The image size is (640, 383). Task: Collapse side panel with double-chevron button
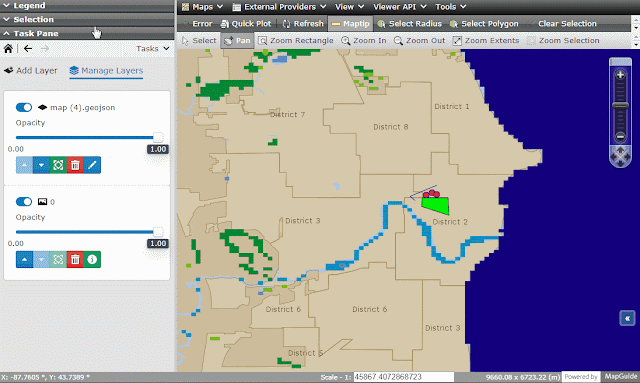point(627,318)
